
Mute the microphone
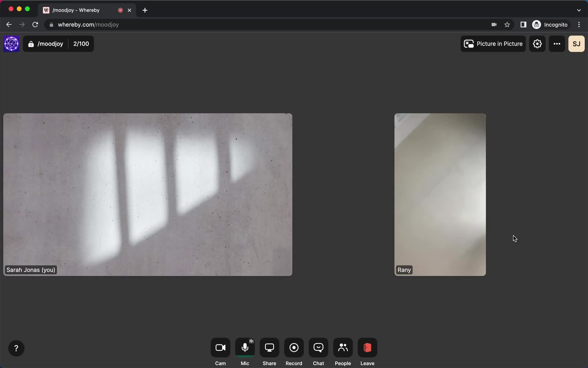click(245, 348)
